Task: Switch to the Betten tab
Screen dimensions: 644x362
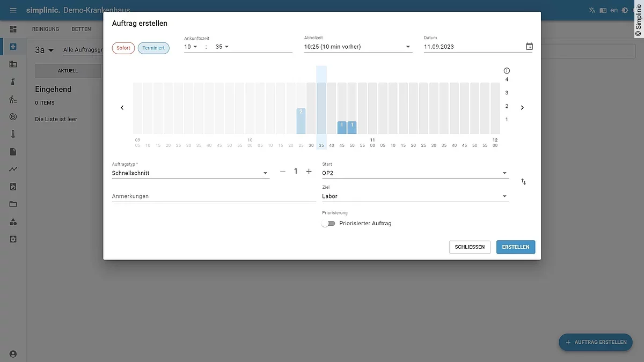Action: pyautogui.click(x=82, y=29)
